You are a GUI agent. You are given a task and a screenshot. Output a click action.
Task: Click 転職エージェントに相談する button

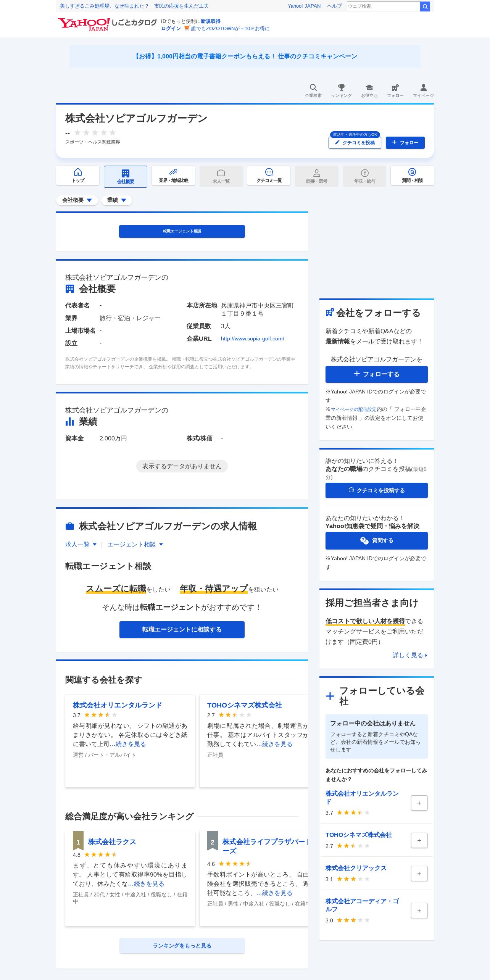[x=182, y=630]
